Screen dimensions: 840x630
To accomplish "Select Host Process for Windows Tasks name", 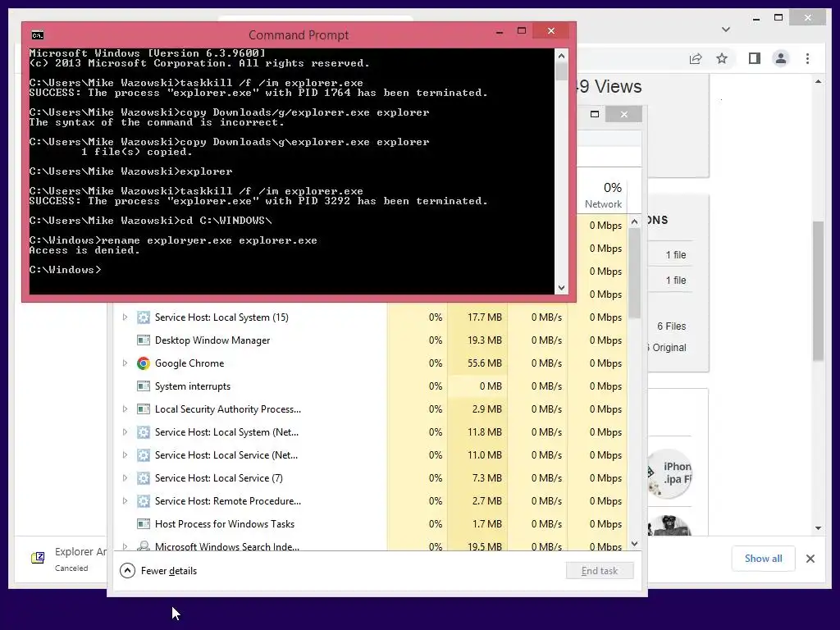I will (225, 524).
